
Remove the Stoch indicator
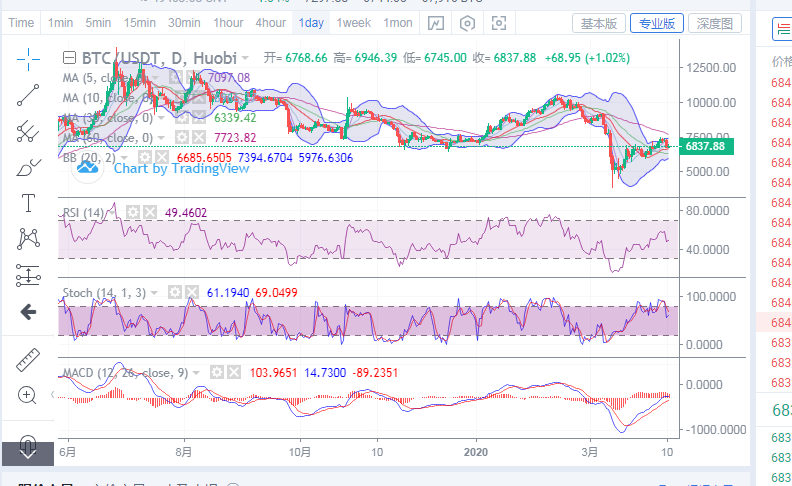point(191,292)
